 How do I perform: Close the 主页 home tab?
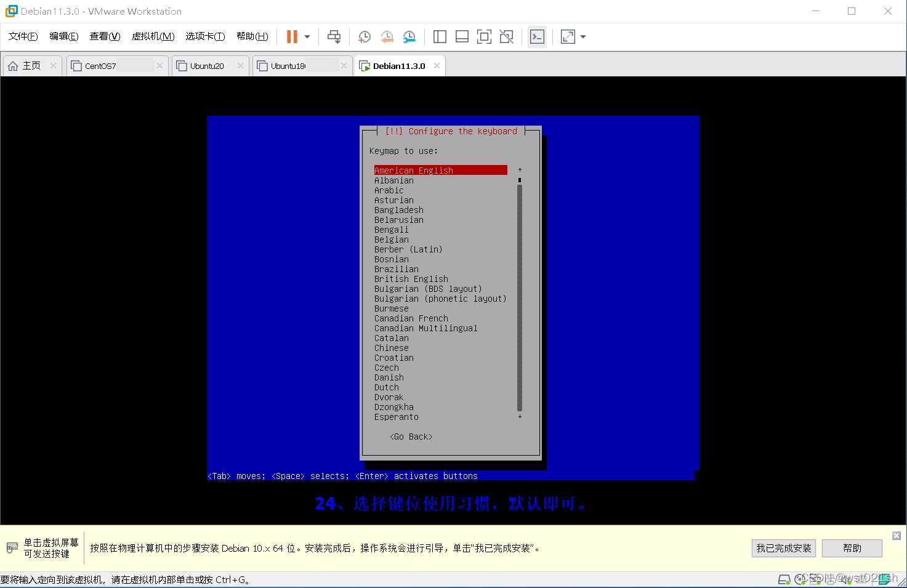(53, 66)
